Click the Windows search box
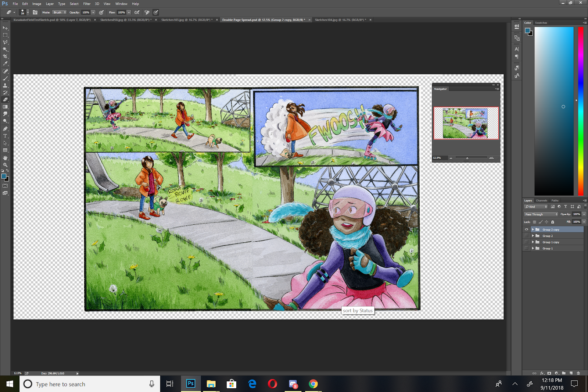The height and width of the screenshot is (392, 588). pos(90,384)
